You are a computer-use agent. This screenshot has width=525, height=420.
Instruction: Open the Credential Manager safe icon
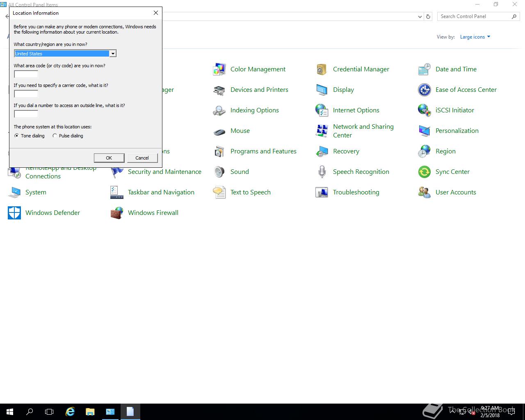tap(322, 69)
